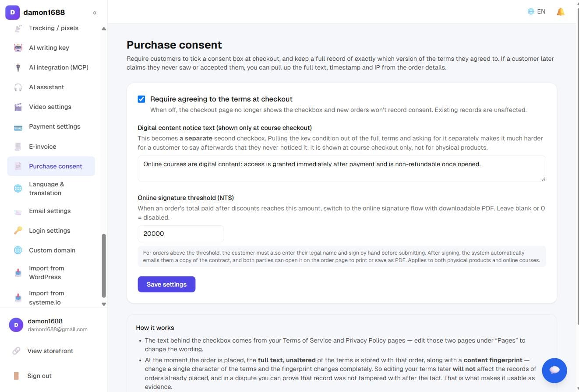Click the damon1688@gmail.com account email
Image resolution: width=579 pixels, height=392 pixels.
tap(57, 329)
